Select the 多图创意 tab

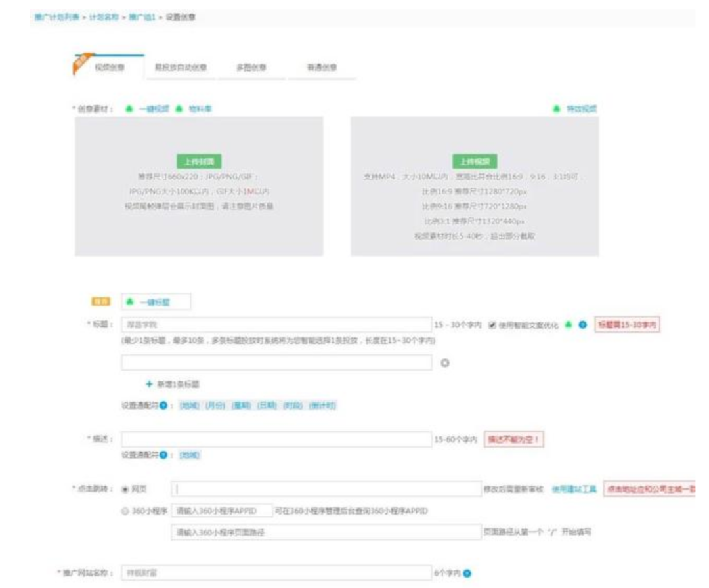pyautogui.click(x=251, y=68)
